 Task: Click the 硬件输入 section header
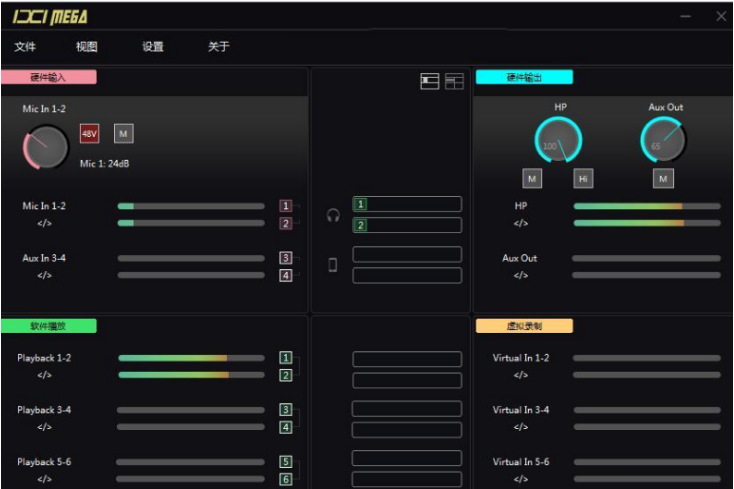(x=49, y=77)
